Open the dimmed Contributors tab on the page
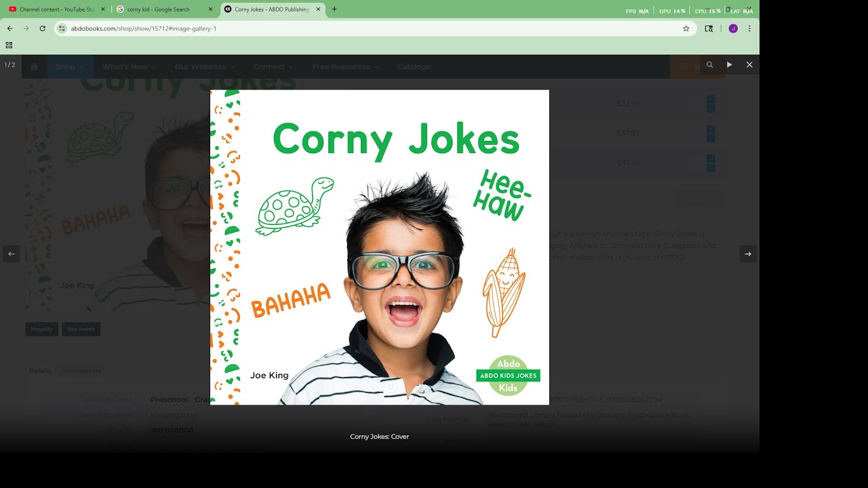868x488 pixels. (x=81, y=371)
